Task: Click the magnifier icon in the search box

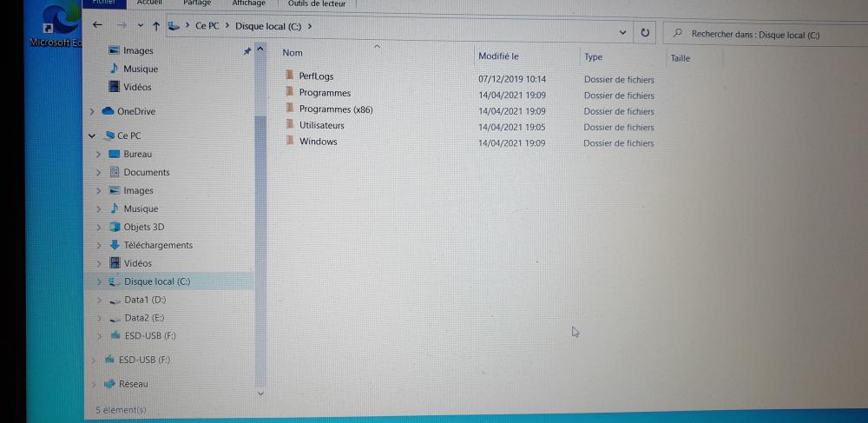Action: pyautogui.click(x=677, y=33)
